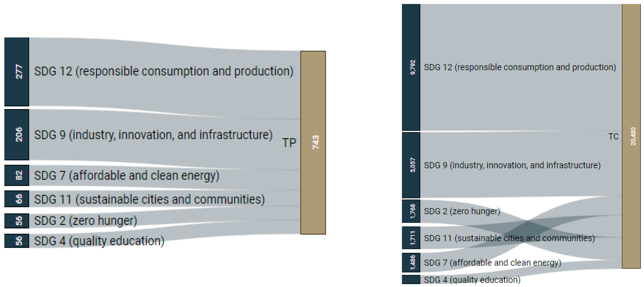Click the left SDG 12 label text
The image size is (644, 287).
164,71
